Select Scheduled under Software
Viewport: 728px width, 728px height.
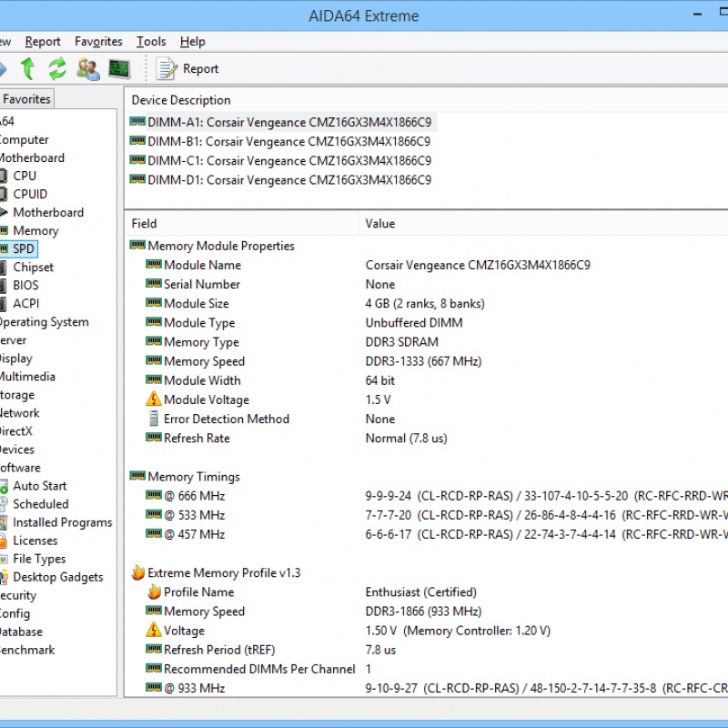coord(41,504)
